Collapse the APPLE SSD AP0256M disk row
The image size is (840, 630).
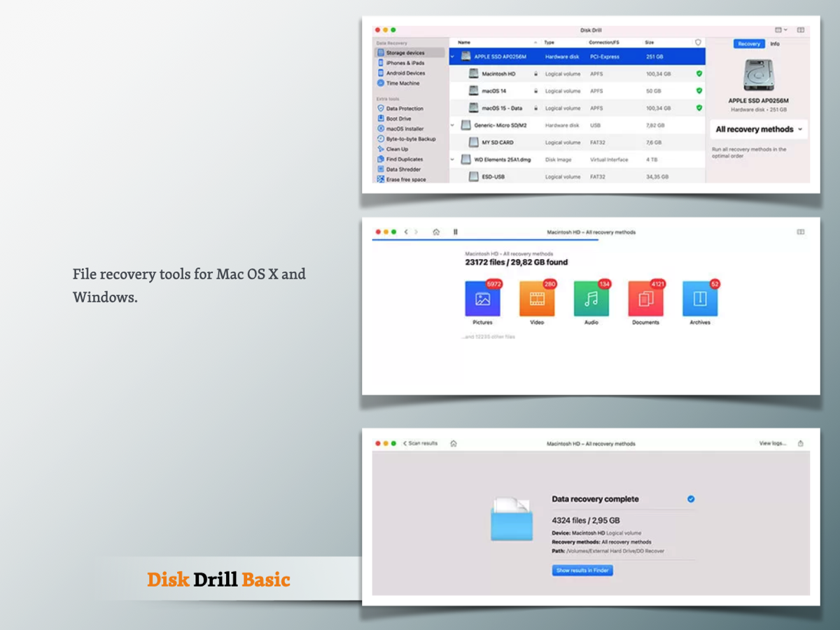click(x=453, y=57)
